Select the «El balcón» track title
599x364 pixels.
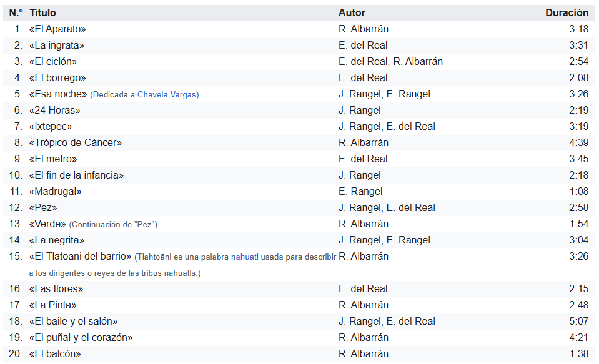[x=55, y=354]
